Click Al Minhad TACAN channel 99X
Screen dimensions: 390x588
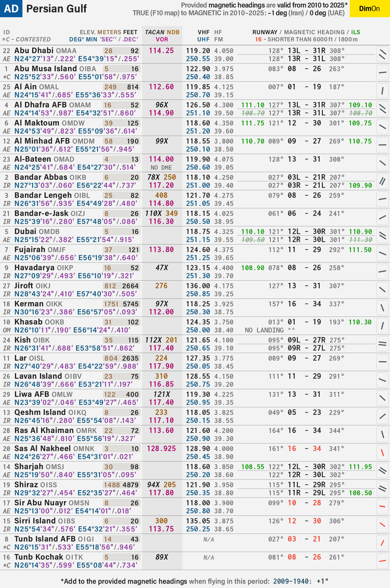162,141
